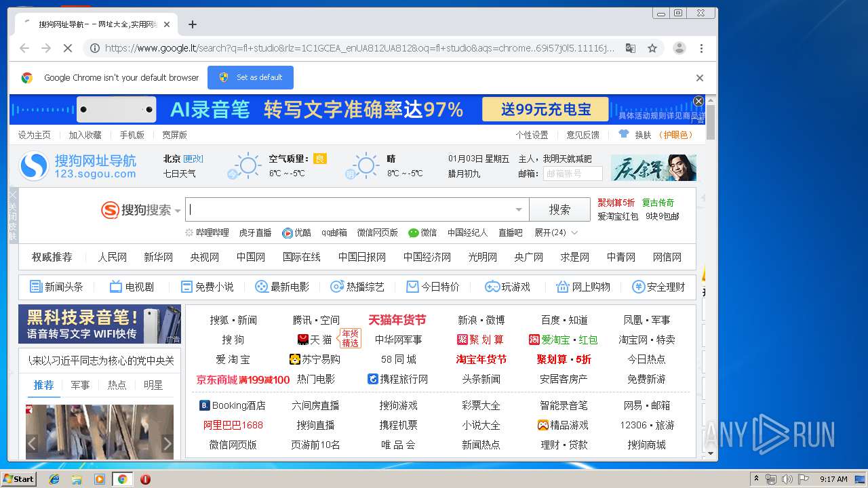The image size is (868, 488).
Task: Switch to 宽屏版 widescreen layout
Action: [x=174, y=135]
